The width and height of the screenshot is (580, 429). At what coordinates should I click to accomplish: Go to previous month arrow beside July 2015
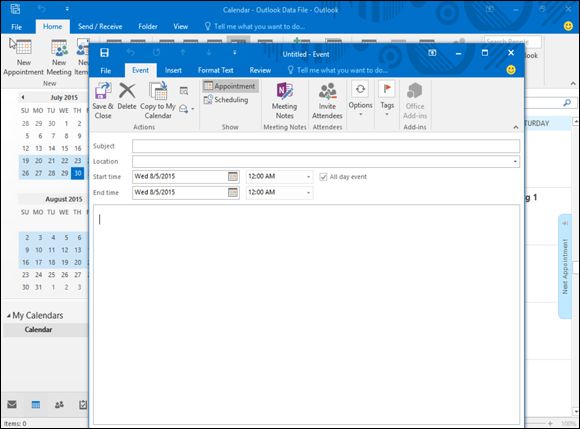[x=23, y=97]
